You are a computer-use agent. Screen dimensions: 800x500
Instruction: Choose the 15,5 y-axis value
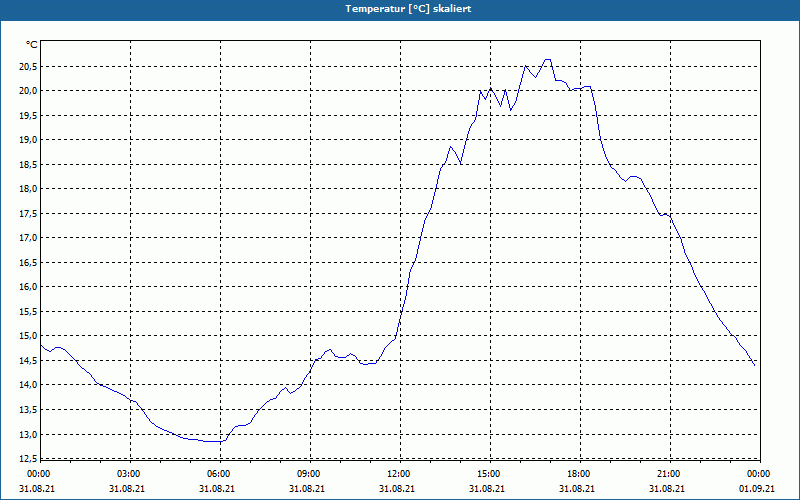[28, 311]
